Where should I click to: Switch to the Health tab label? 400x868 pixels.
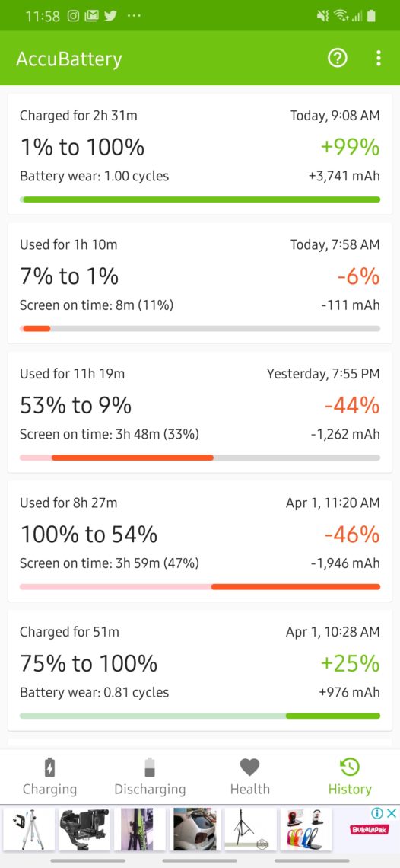tap(250, 789)
